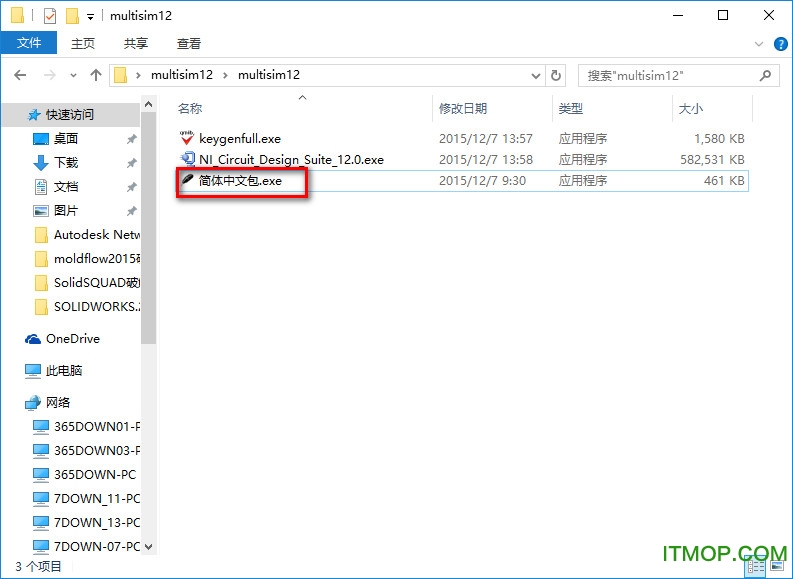The image size is (793, 579).
Task: Switch to details view icon in status bar
Action: click(x=756, y=566)
